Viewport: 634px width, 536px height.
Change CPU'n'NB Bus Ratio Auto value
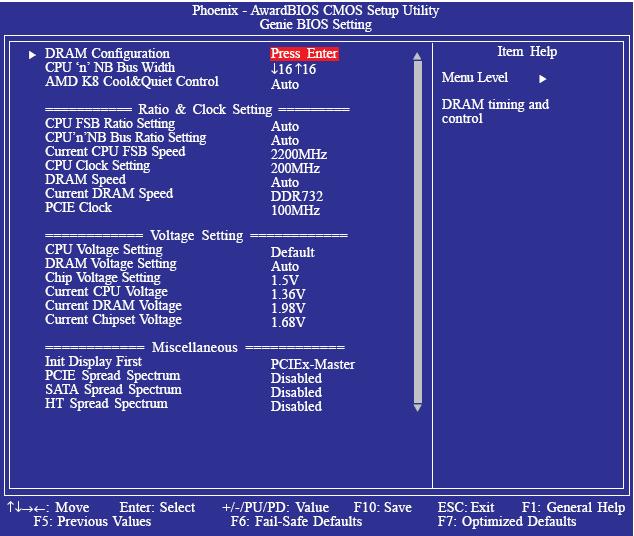point(285,141)
